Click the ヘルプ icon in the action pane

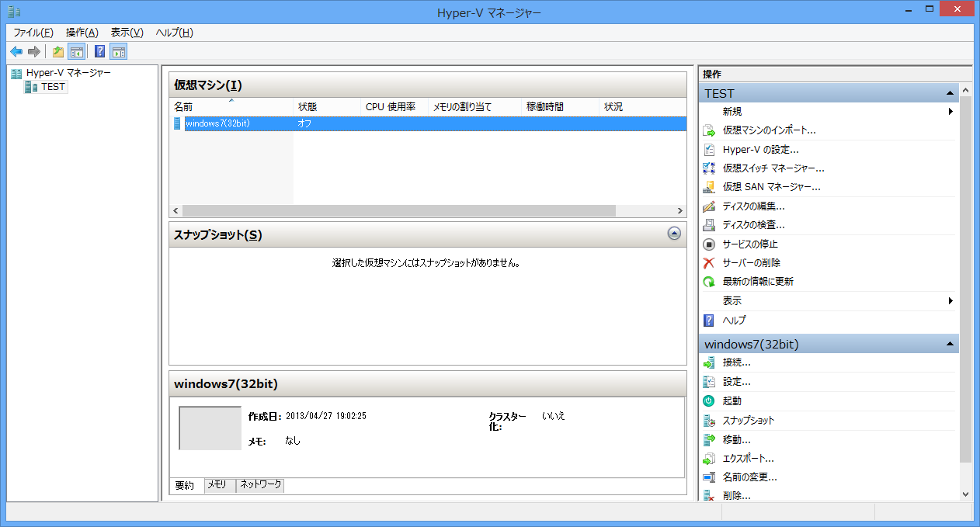point(708,320)
